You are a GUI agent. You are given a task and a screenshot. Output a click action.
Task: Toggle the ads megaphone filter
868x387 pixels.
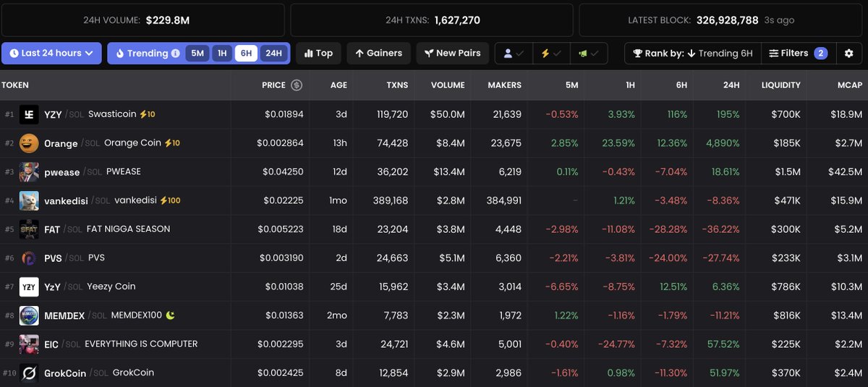pos(588,54)
